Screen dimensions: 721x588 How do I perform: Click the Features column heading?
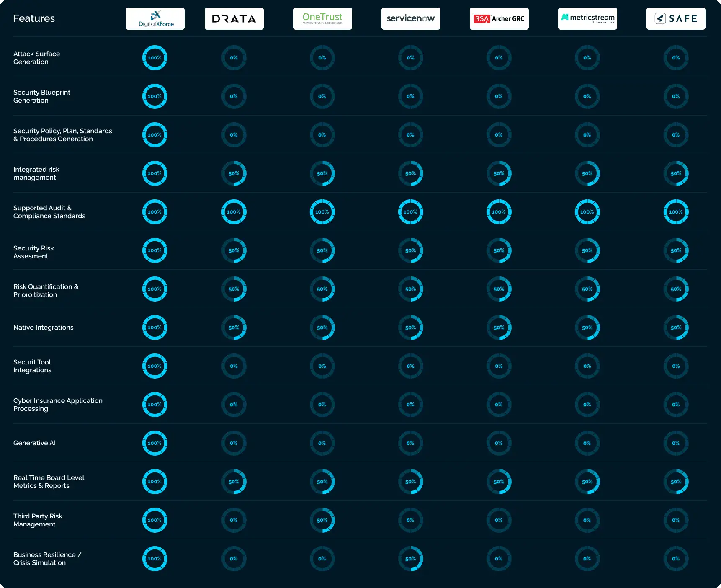click(x=34, y=18)
